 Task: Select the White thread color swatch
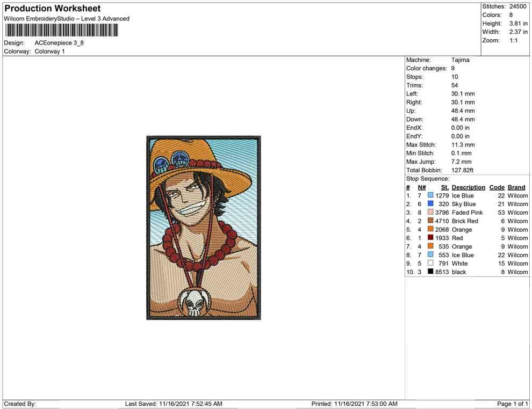point(430,264)
